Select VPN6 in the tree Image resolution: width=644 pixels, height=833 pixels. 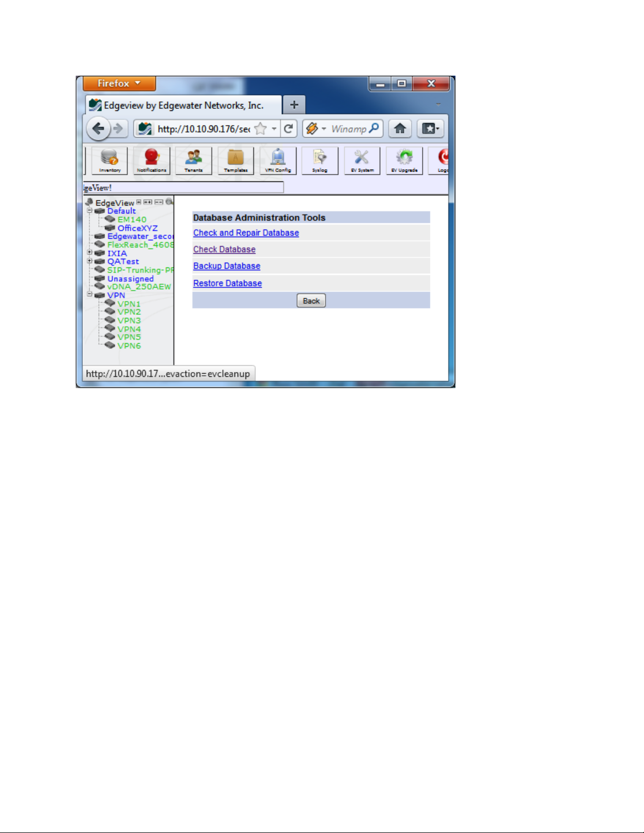coord(129,346)
